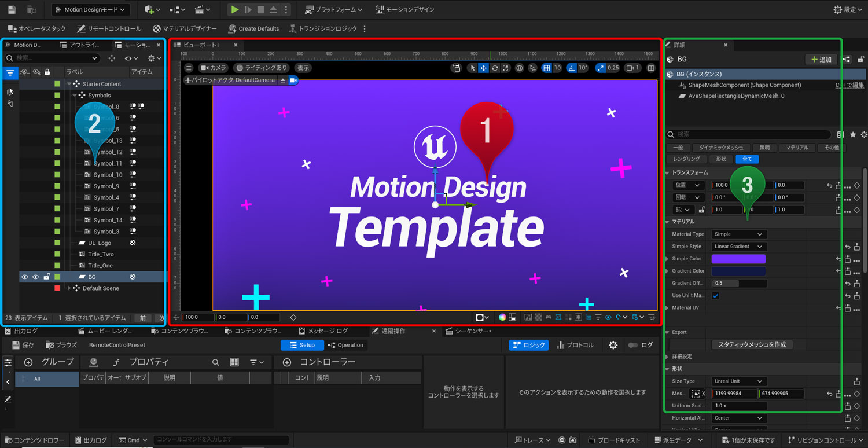Click the Simple Color purple swatch
The image size is (868, 448).
(x=738, y=259)
